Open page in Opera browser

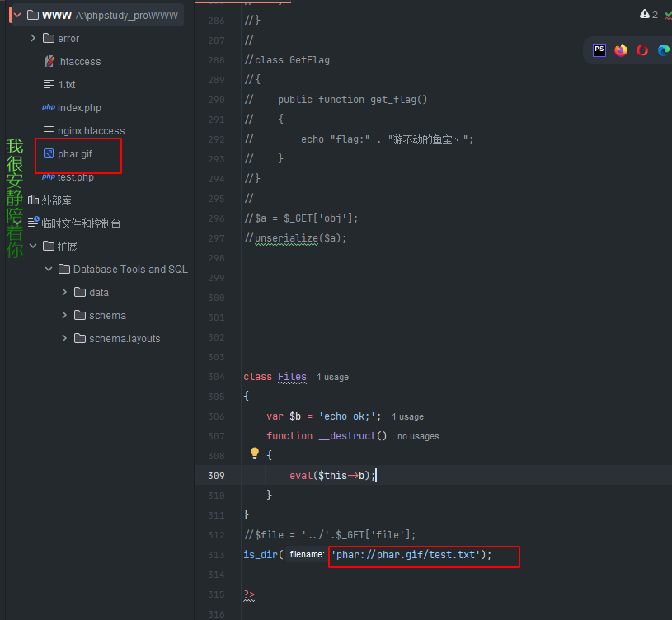(642, 50)
